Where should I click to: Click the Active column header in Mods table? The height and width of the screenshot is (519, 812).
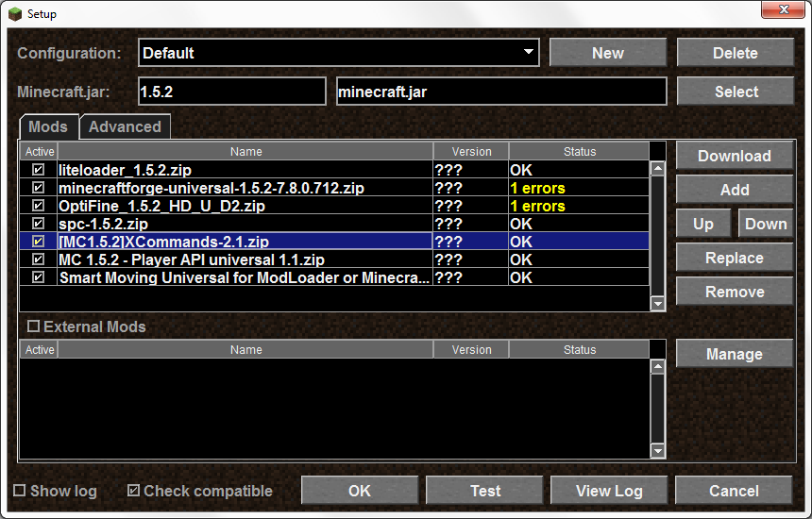tap(40, 152)
